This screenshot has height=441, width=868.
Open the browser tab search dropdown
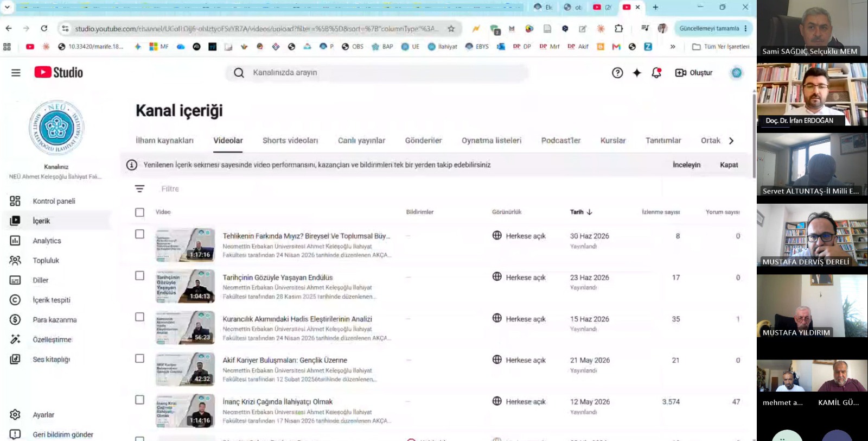(x=7, y=7)
